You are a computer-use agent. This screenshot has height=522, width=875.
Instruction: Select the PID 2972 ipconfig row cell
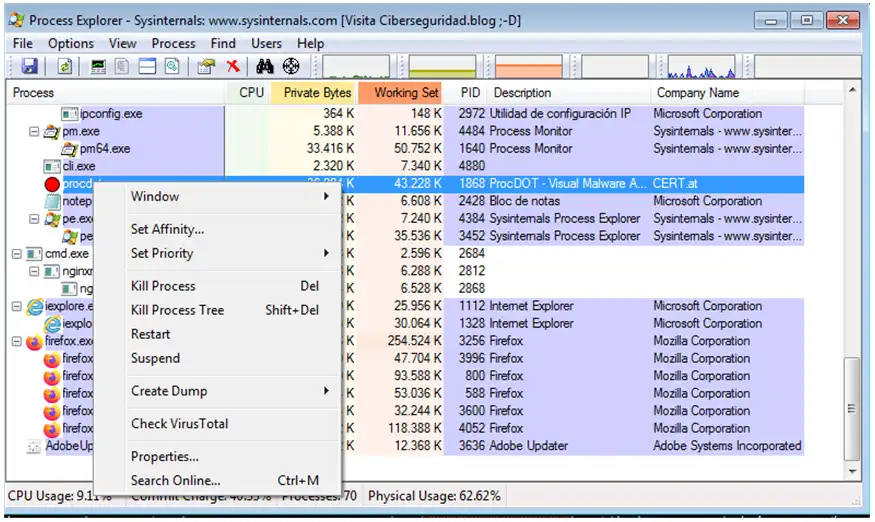[472, 114]
